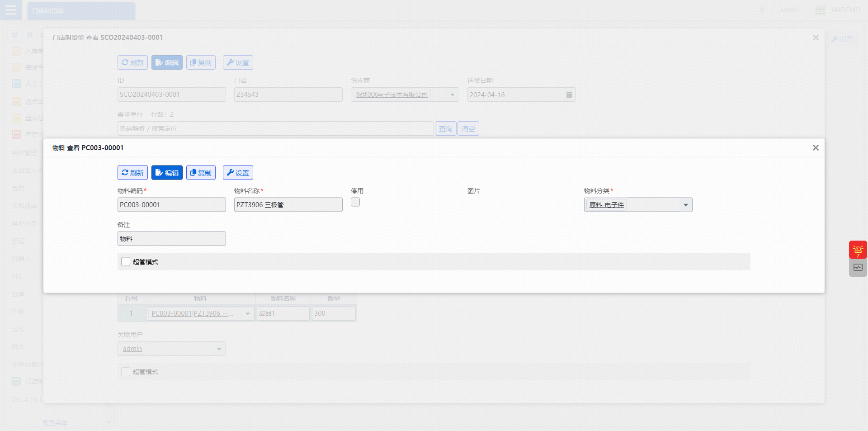
Task: Open the 机器人 sidebar menu
Action: point(21,259)
